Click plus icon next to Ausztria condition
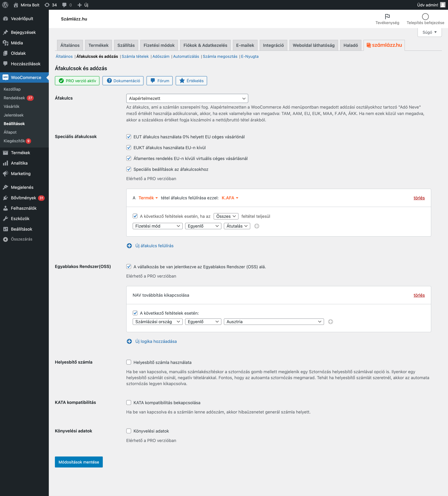 (x=330, y=322)
